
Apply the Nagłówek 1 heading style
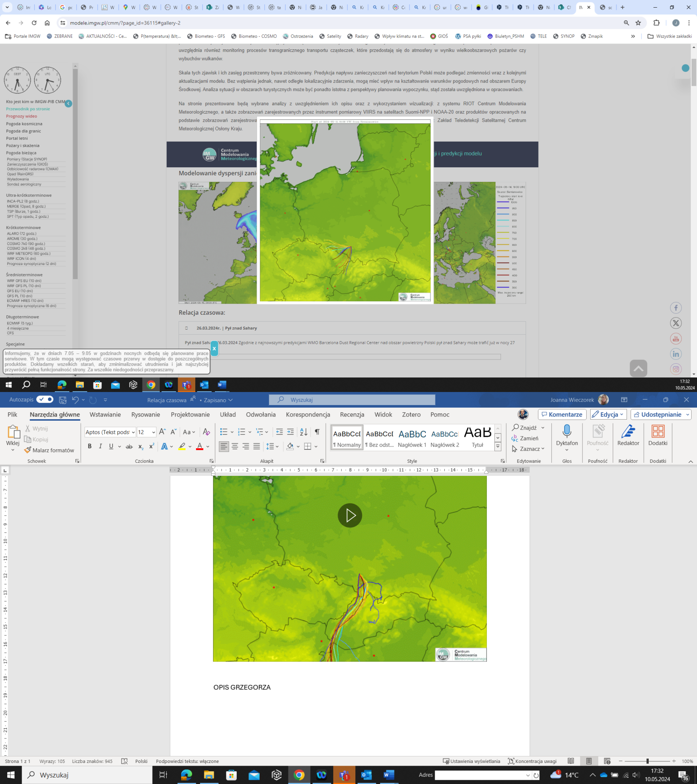(412, 437)
